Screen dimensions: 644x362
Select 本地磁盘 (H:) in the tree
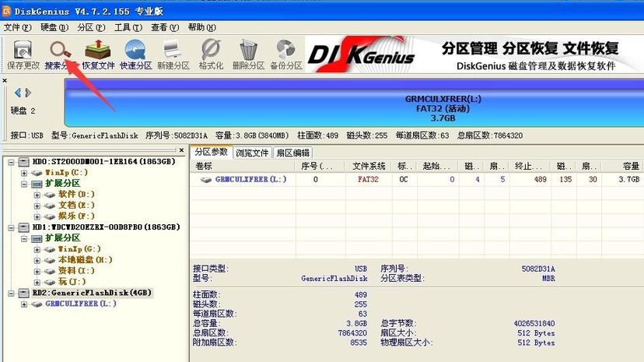click(x=85, y=260)
